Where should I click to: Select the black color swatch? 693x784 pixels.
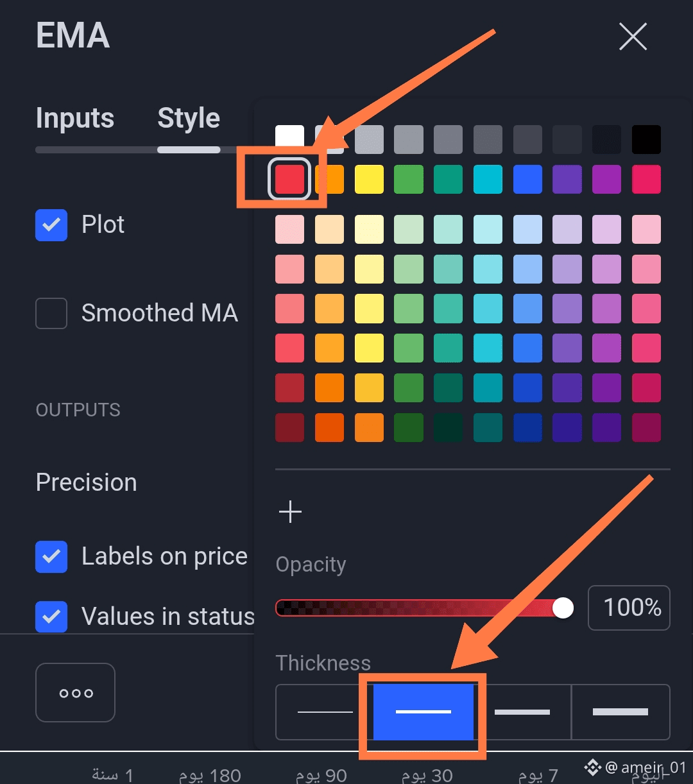click(646, 139)
